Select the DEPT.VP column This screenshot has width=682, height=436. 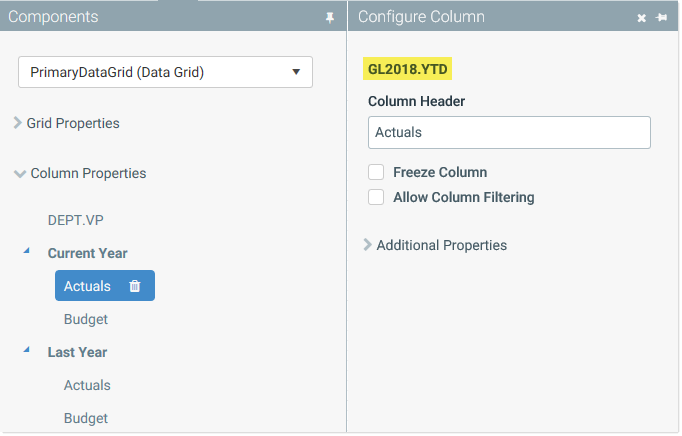pyautogui.click(x=76, y=220)
